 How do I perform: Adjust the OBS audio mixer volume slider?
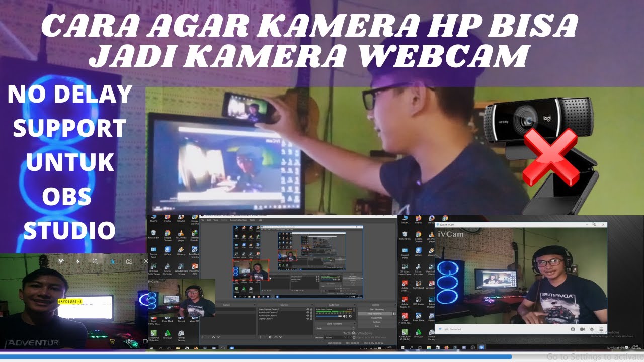click(x=329, y=316)
